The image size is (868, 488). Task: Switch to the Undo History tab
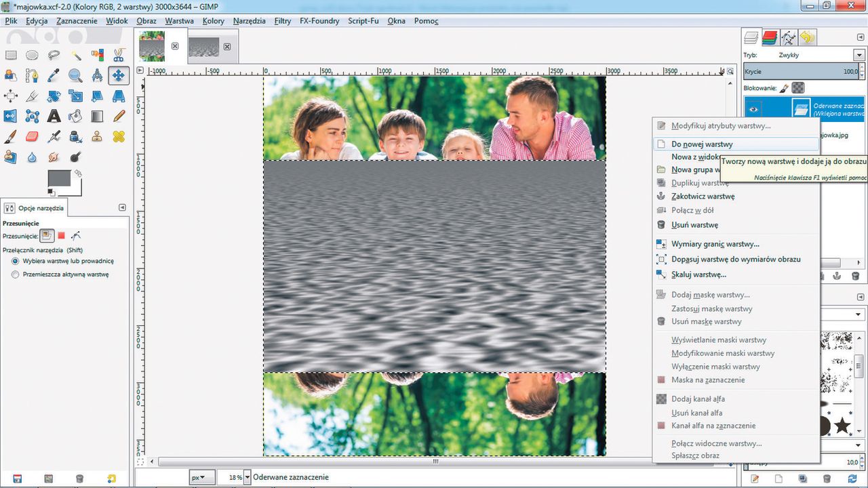(x=808, y=37)
